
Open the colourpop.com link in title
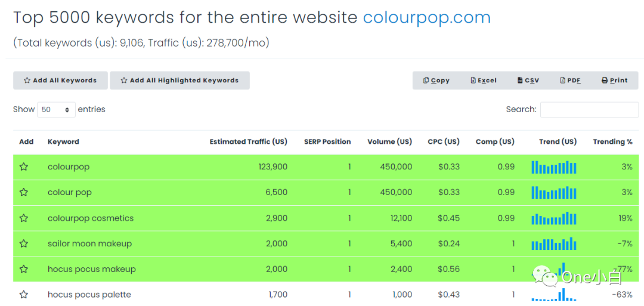click(427, 17)
